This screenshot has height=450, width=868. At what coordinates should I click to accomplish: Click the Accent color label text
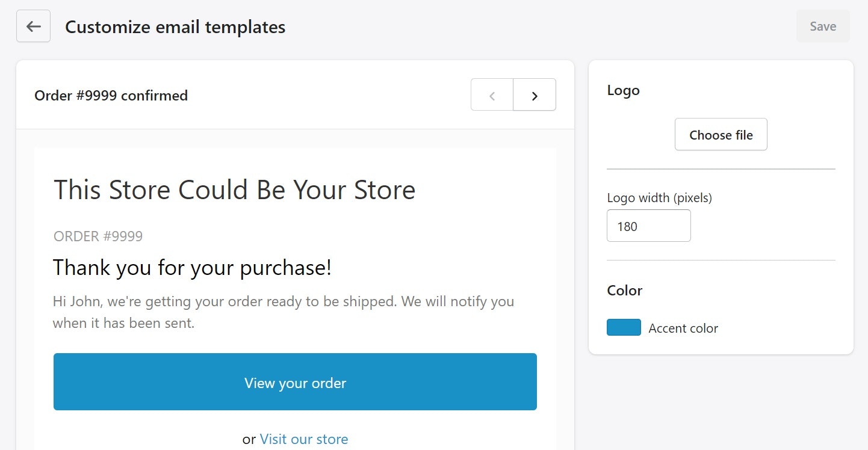[x=683, y=328]
